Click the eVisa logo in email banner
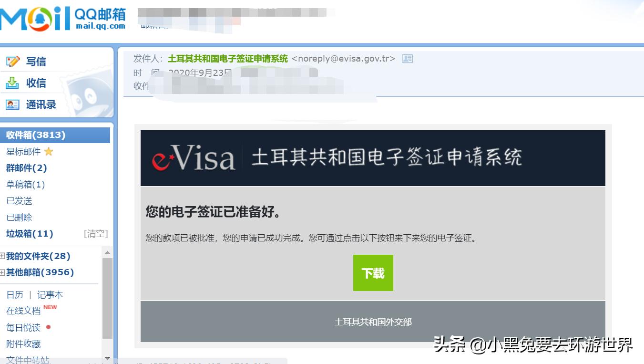 [194, 158]
